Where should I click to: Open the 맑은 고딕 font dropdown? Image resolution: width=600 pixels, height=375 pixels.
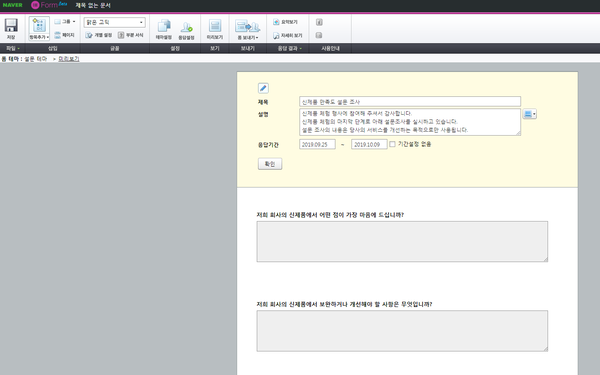(114, 22)
